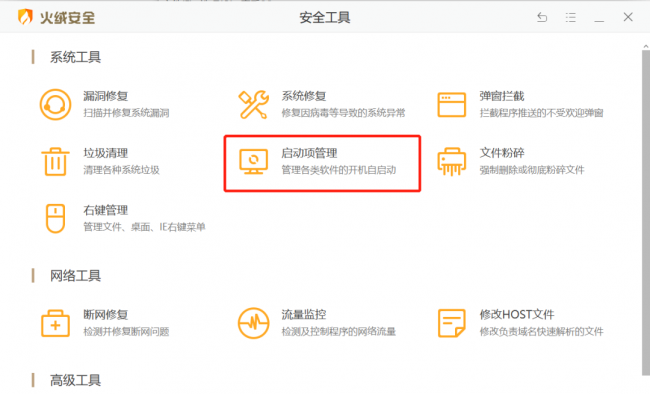Open 系统修复 wrench and screwdriver icon

[x=253, y=105]
